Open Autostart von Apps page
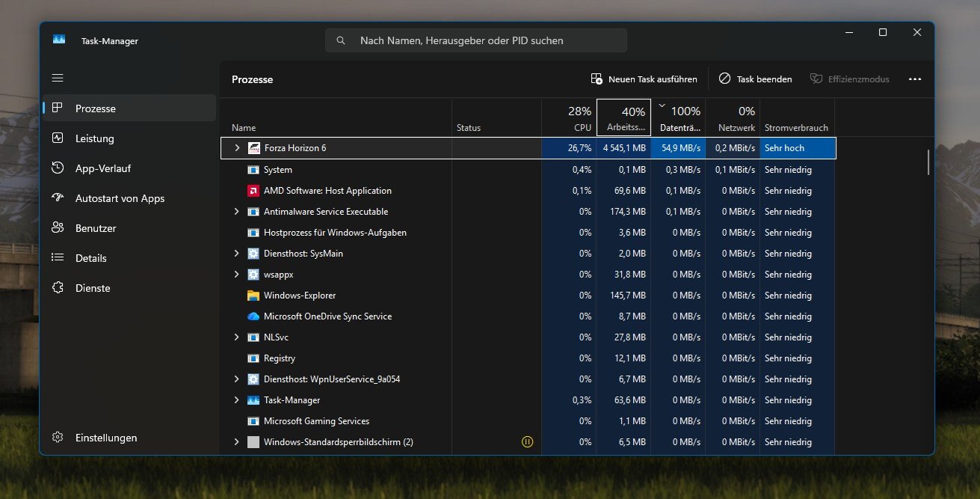This screenshot has height=499, width=980. click(x=129, y=198)
